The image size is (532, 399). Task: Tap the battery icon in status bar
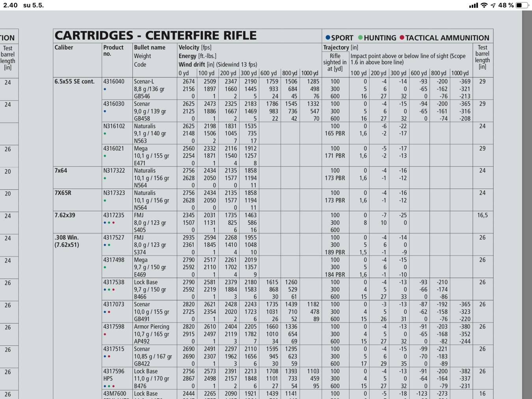(x=522, y=5)
